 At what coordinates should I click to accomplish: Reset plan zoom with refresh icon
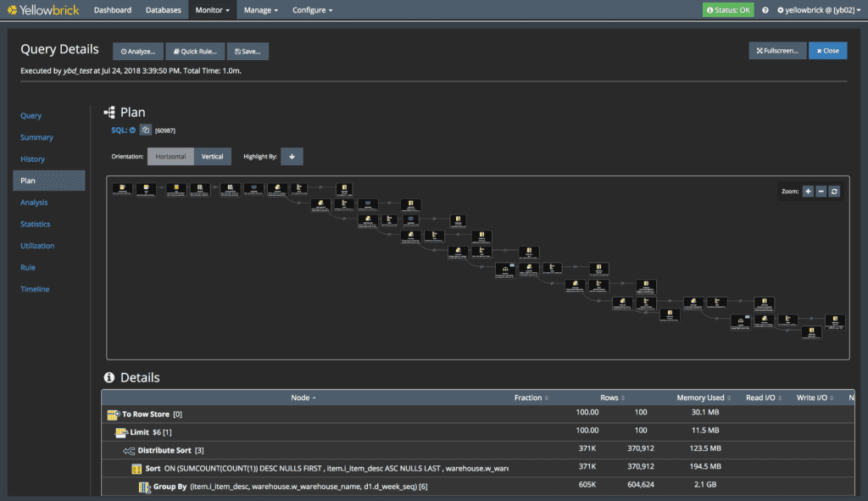tap(834, 192)
